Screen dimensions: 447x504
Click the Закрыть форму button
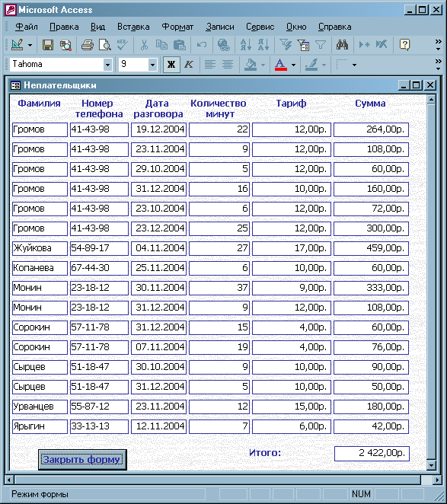point(82,460)
